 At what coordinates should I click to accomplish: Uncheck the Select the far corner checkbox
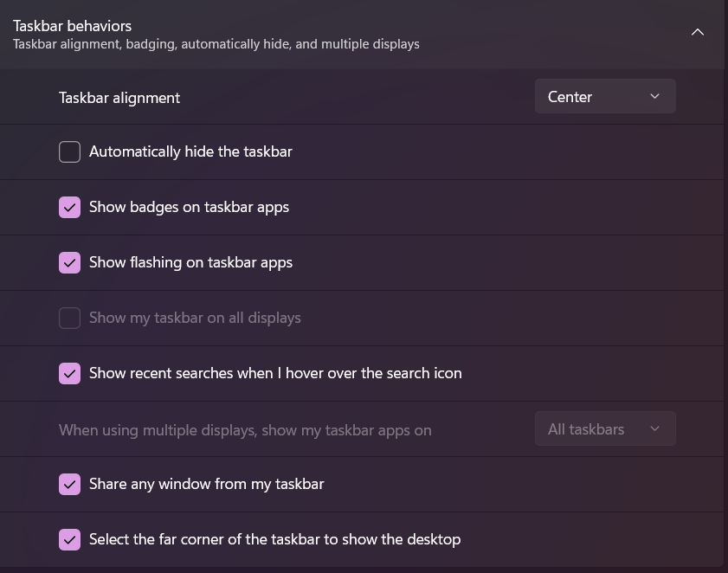tap(69, 540)
